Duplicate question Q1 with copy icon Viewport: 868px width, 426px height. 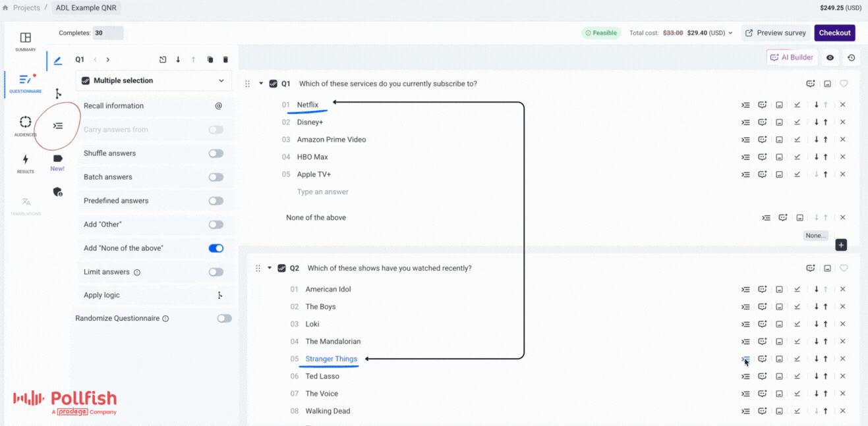click(x=210, y=60)
